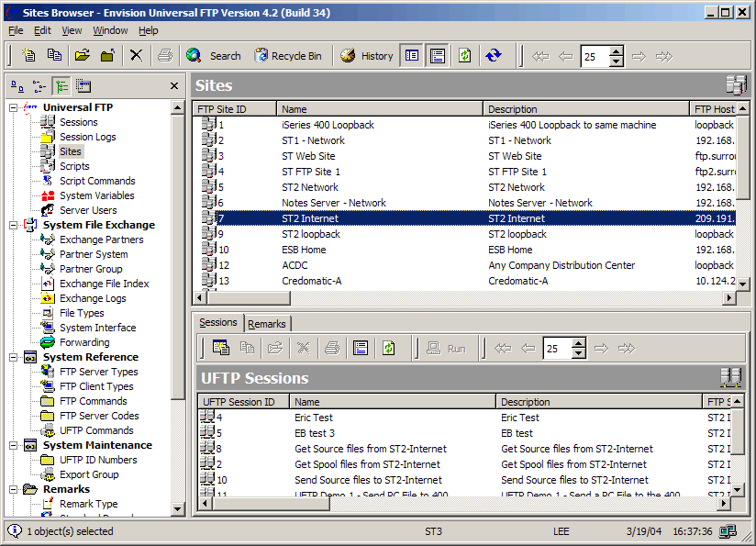The width and height of the screenshot is (756, 546).
Task: Click the status bar information icon
Action: pyautogui.click(x=15, y=531)
